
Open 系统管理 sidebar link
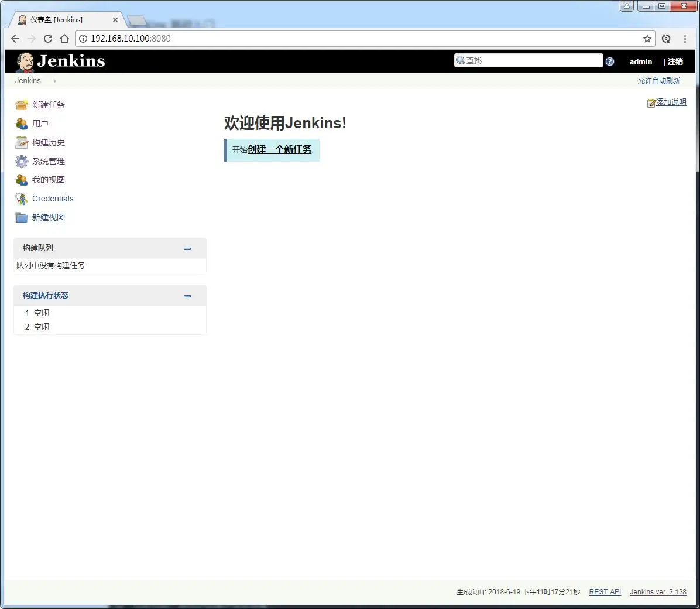click(x=48, y=161)
